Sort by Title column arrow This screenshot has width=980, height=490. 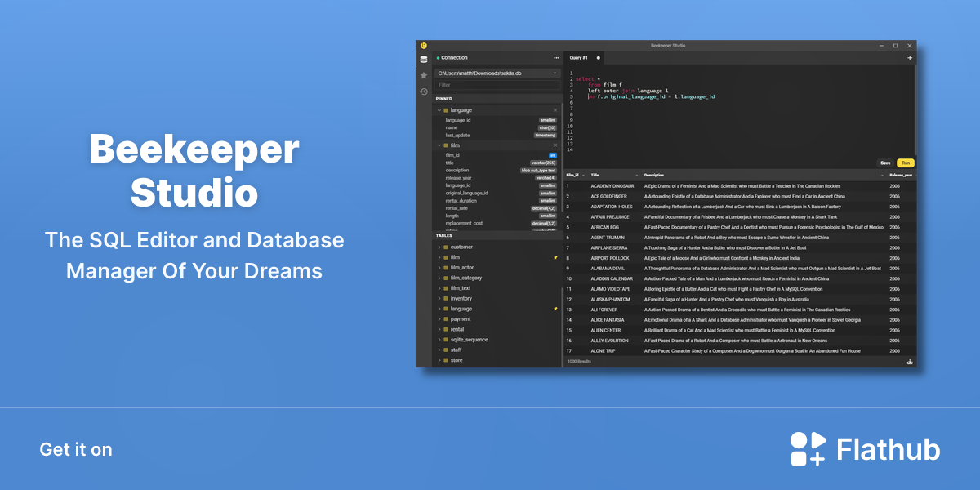click(637, 175)
